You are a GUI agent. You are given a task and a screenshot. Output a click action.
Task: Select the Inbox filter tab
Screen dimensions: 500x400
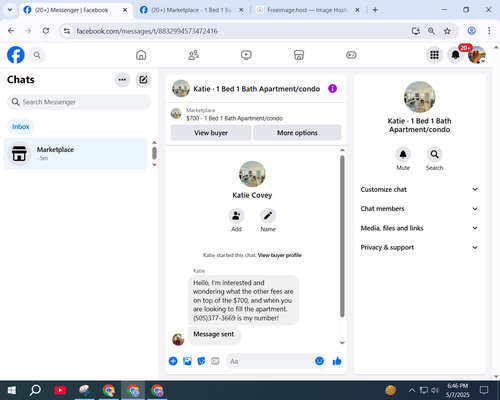[x=21, y=127]
